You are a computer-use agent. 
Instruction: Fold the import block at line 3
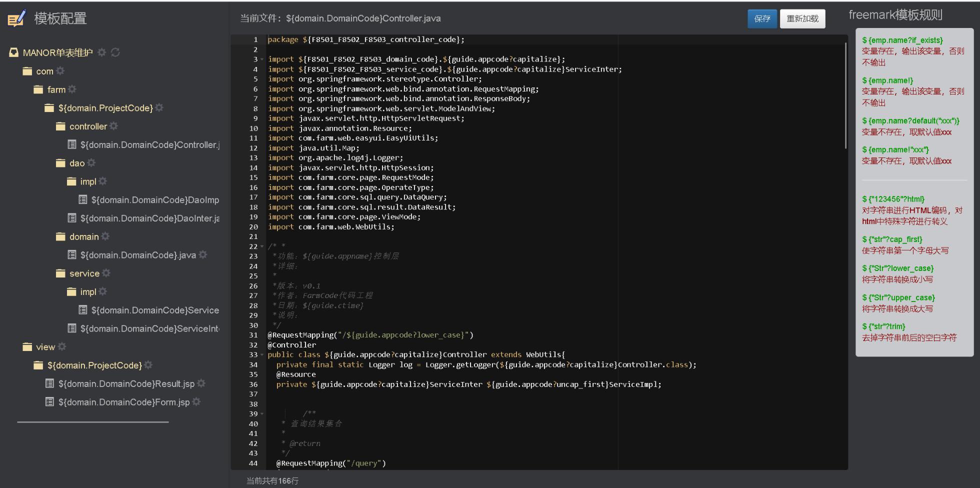pyautogui.click(x=262, y=59)
